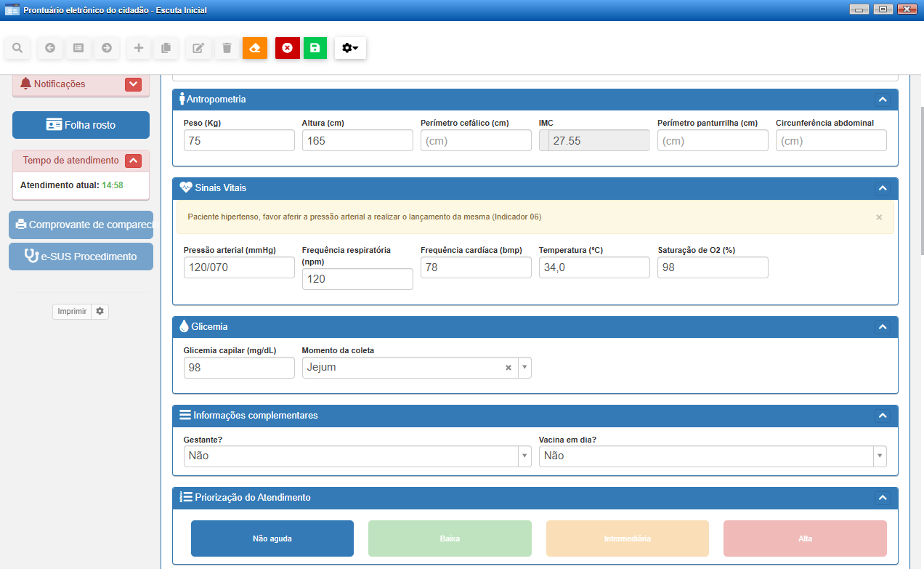Collapse the Sinais Vitais section
Screen dimensions: 924x569
(883, 188)
